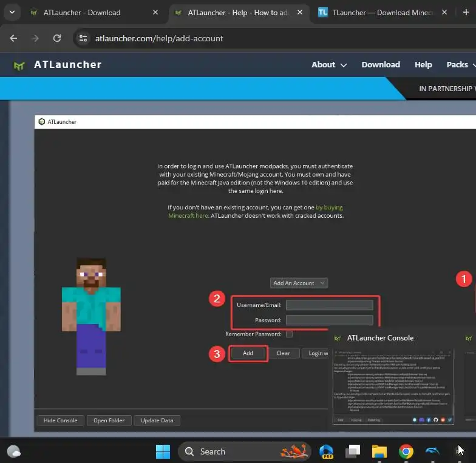Open Task View on taskbar
The image size is (476, 463).
pyautogui.click(x=353, y=451)
